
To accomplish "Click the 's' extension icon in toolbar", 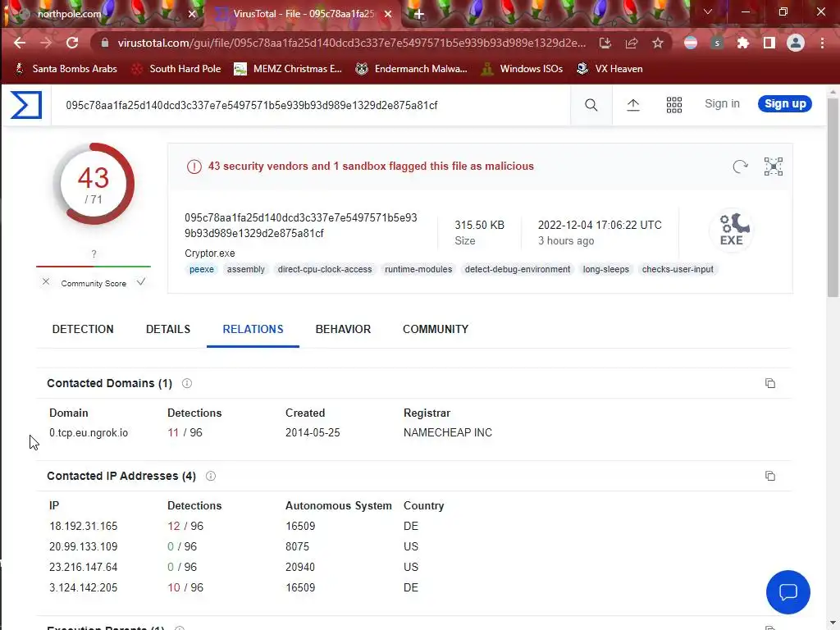I will (717, 43).
